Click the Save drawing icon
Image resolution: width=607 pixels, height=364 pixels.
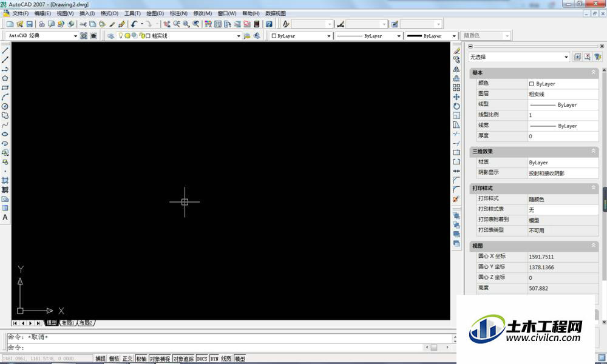pyautogui.click(x=29, y=24)
